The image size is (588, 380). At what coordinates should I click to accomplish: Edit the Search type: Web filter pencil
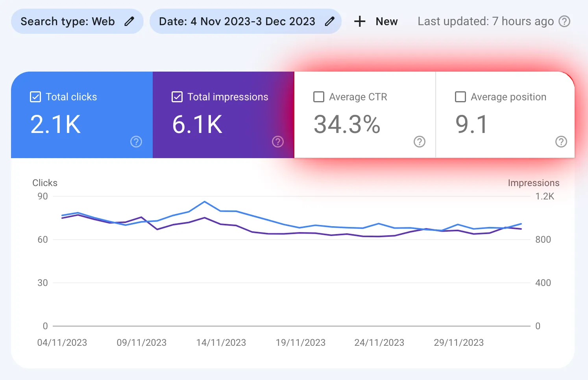click(x=129, y=21)
